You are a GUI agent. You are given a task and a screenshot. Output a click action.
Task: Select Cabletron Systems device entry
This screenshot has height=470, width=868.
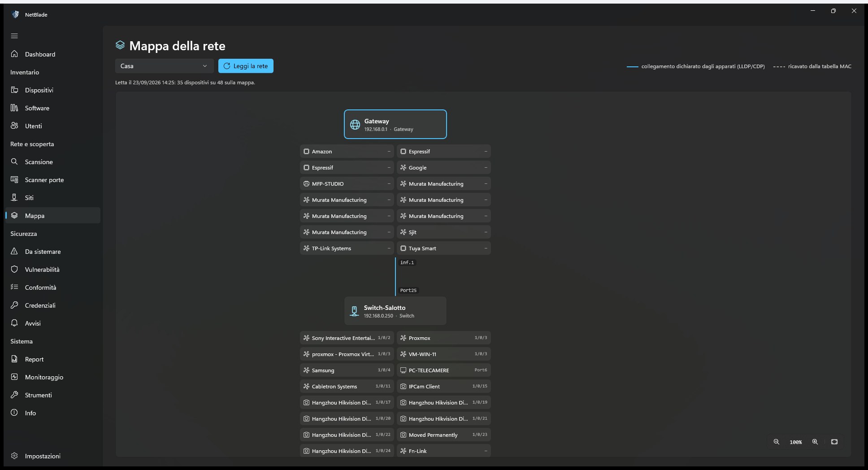[x=347, y=387]
